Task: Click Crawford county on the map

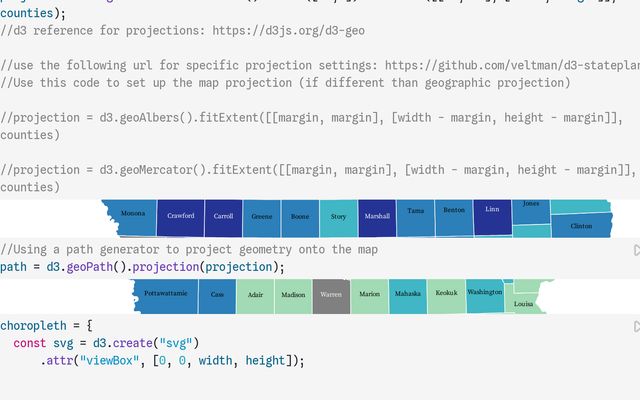Action: tap(181, 217)
